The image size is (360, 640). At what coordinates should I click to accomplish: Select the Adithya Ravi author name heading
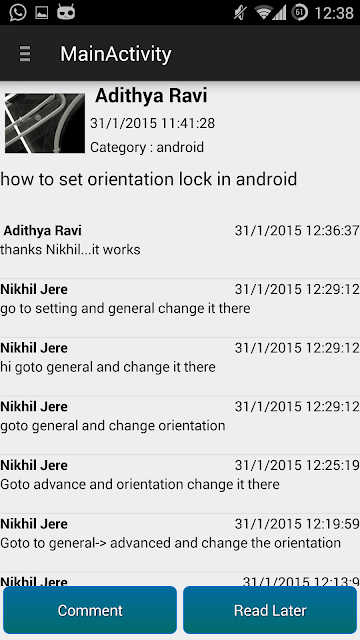pos(151,96)
